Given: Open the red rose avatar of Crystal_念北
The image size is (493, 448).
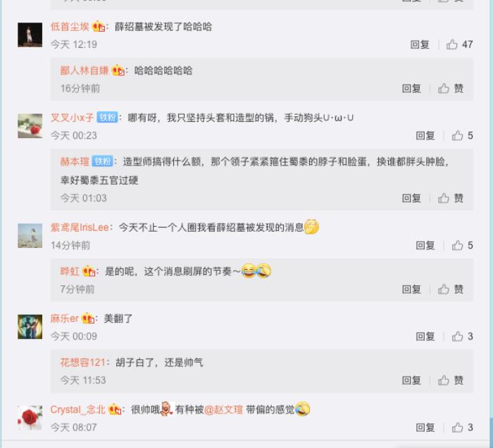Looking at the screenshot, I should [30, 418].
